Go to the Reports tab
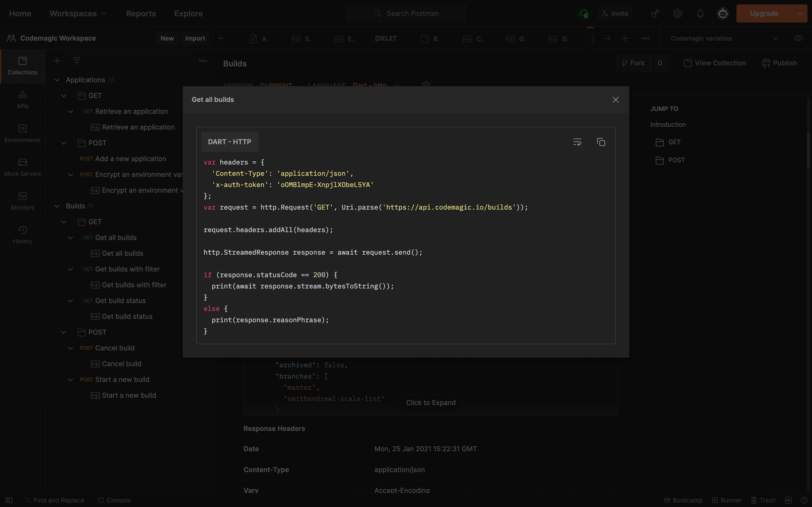 pos(141,14)
